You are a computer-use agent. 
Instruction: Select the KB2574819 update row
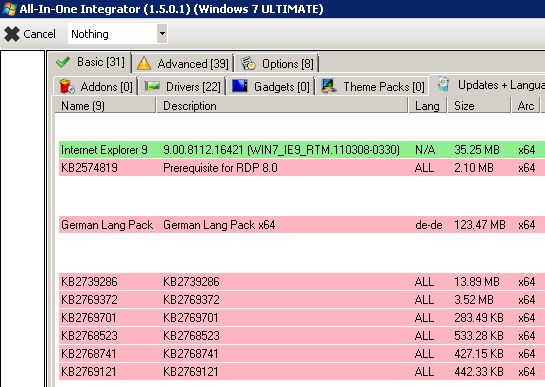point(302,168)
